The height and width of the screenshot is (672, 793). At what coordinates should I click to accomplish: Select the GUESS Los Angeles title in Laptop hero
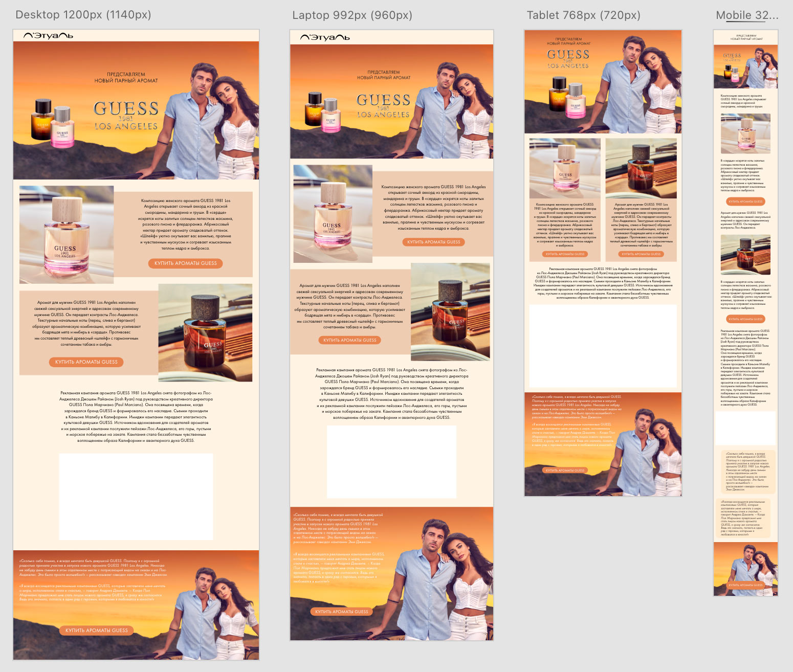tap(383, 106)
